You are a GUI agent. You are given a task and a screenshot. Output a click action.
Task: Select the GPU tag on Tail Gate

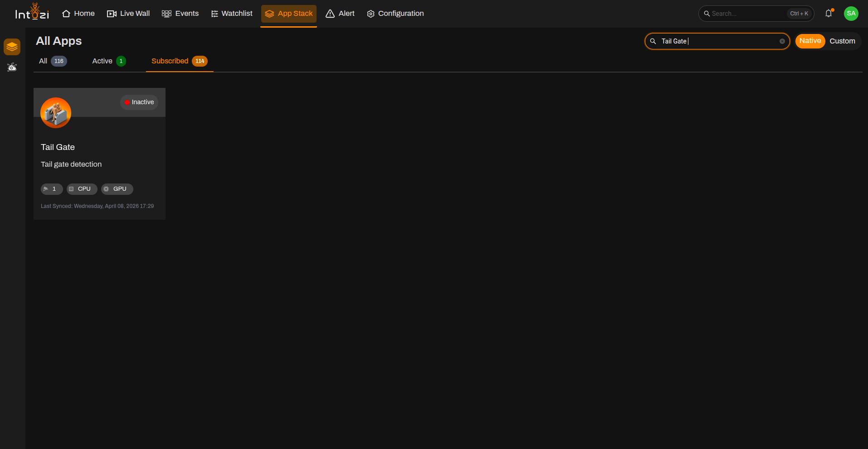coord(117,189)
